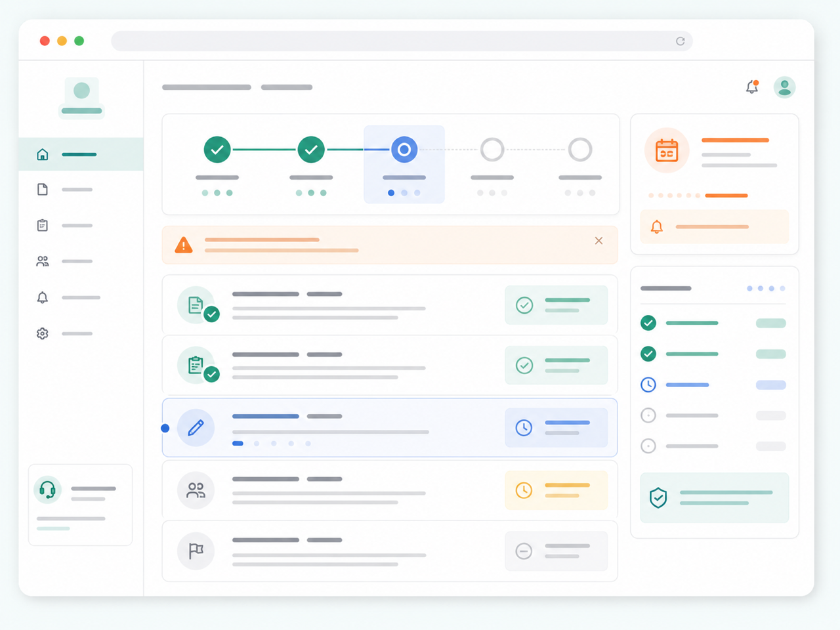Select the fourth pending step circle
Screen dimensions: 840x630
(x=492, y=150)
